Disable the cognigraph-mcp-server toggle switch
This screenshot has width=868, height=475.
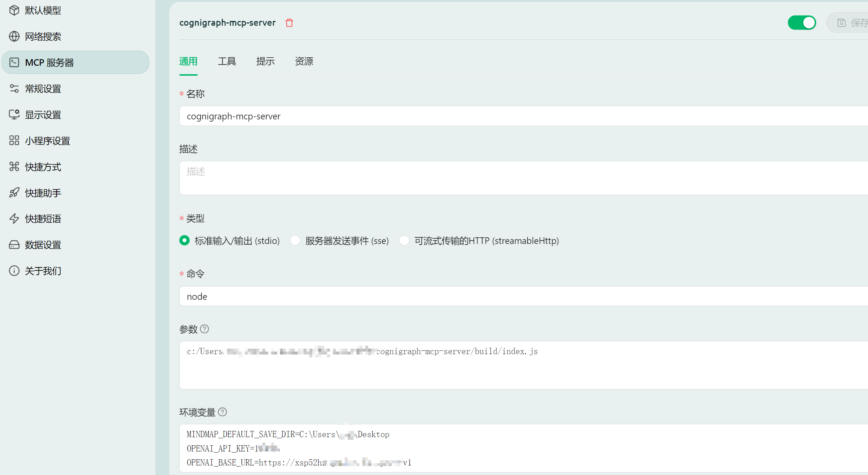802,22
